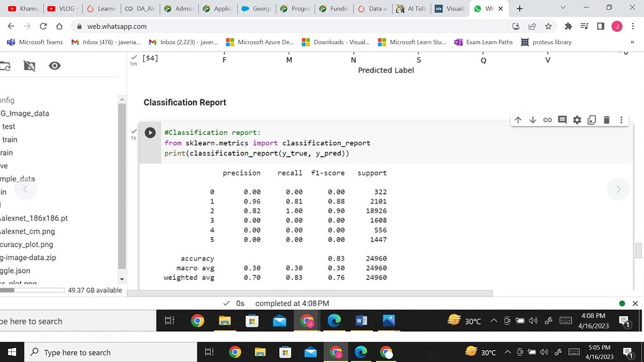
Task: Open more cell actions three-dot menu
Action: tap(621, 120)
